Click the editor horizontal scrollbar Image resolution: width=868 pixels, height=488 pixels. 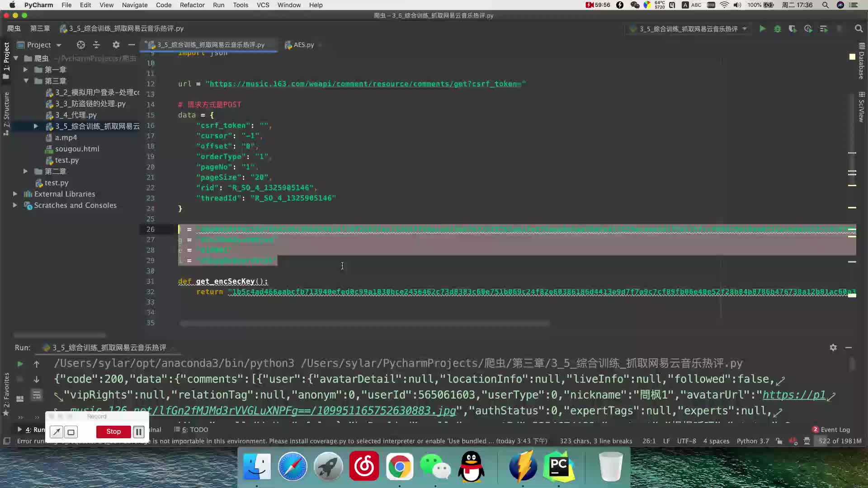point(364,324)
